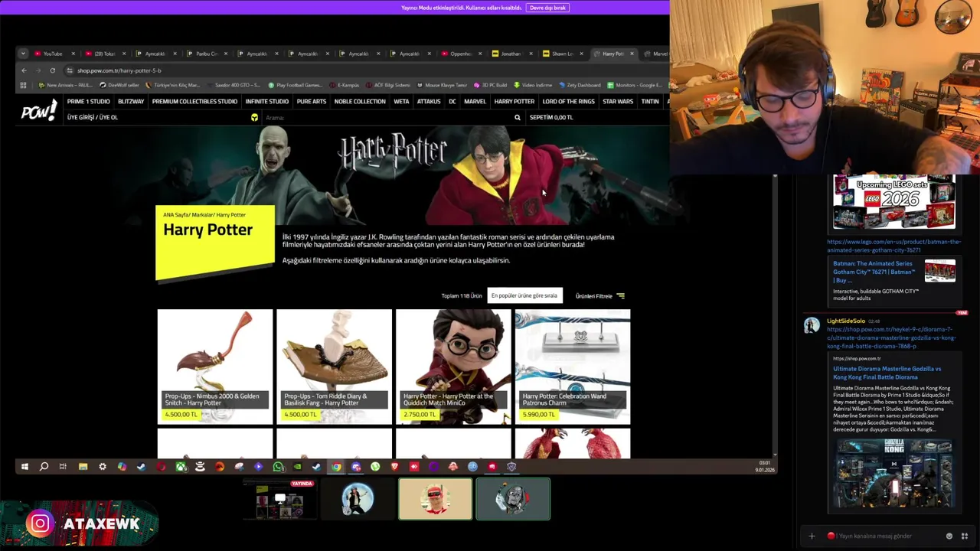
Task: Reload the page with browser refresh icon
Action: point(52,70)
